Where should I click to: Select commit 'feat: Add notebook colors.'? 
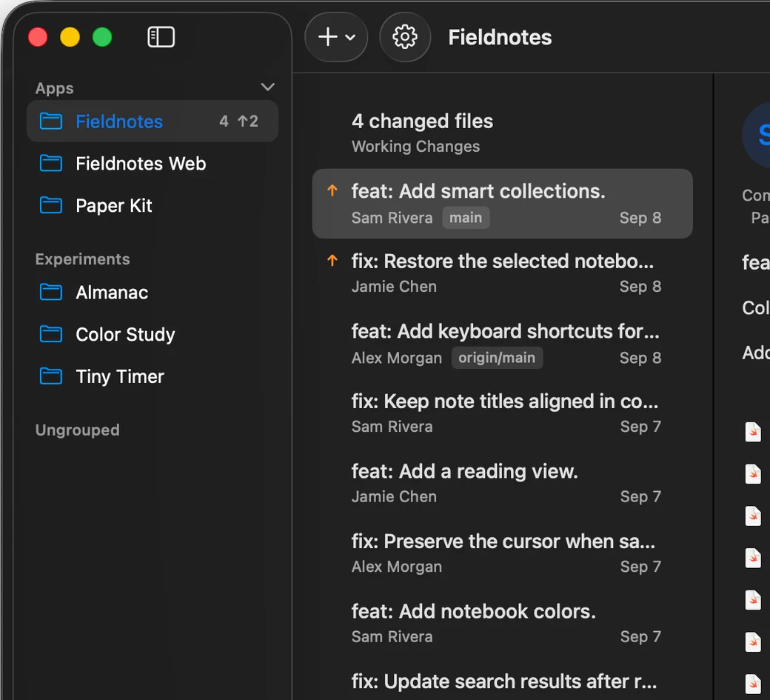pyautogui.click(x=503, y=624)
